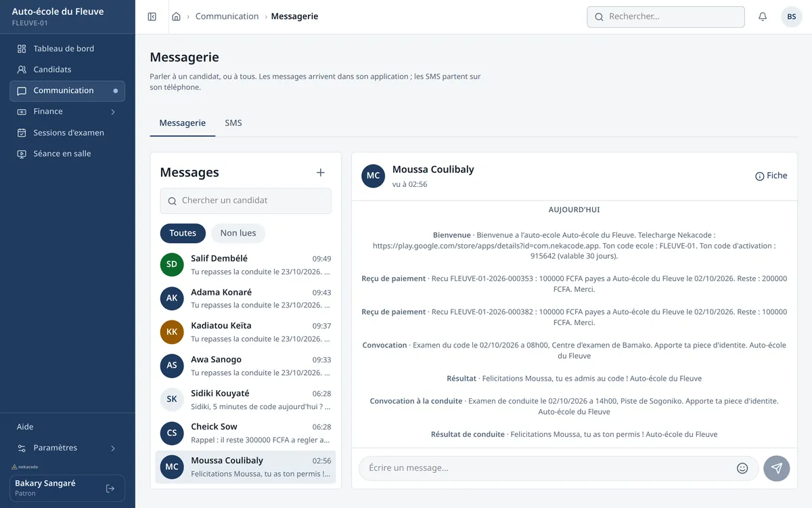Open BS user avatar menu

792,17
